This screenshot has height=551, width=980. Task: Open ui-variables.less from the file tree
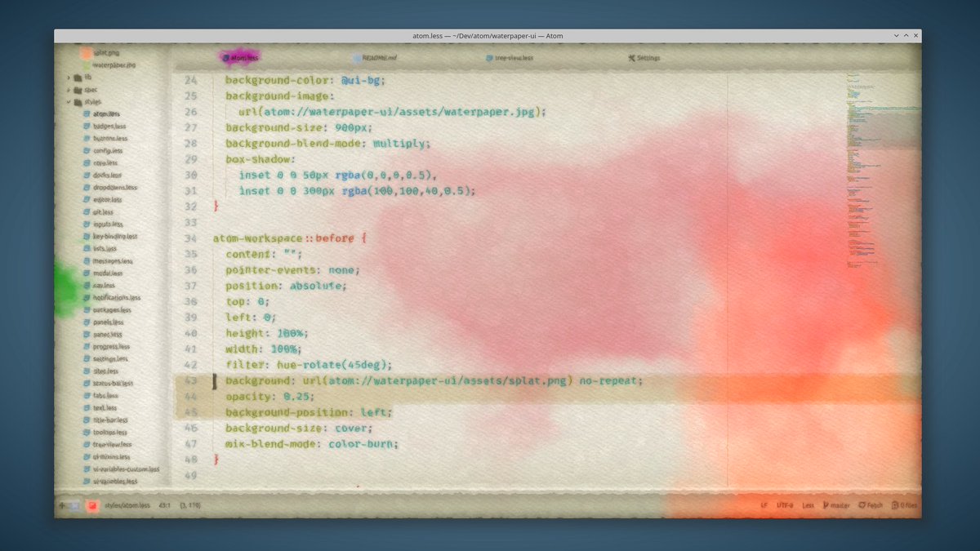click(116, 482)
